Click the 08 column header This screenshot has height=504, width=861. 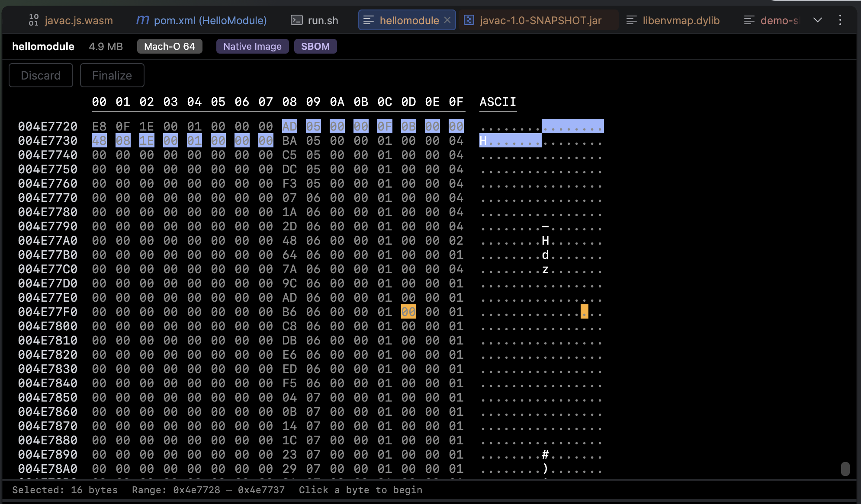289,102
